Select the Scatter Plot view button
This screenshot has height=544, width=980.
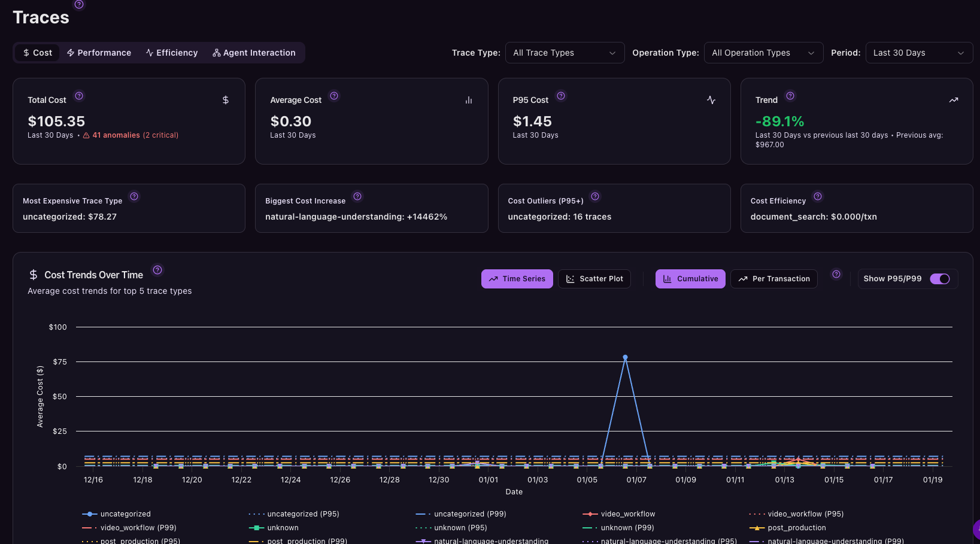click(594, 279)
